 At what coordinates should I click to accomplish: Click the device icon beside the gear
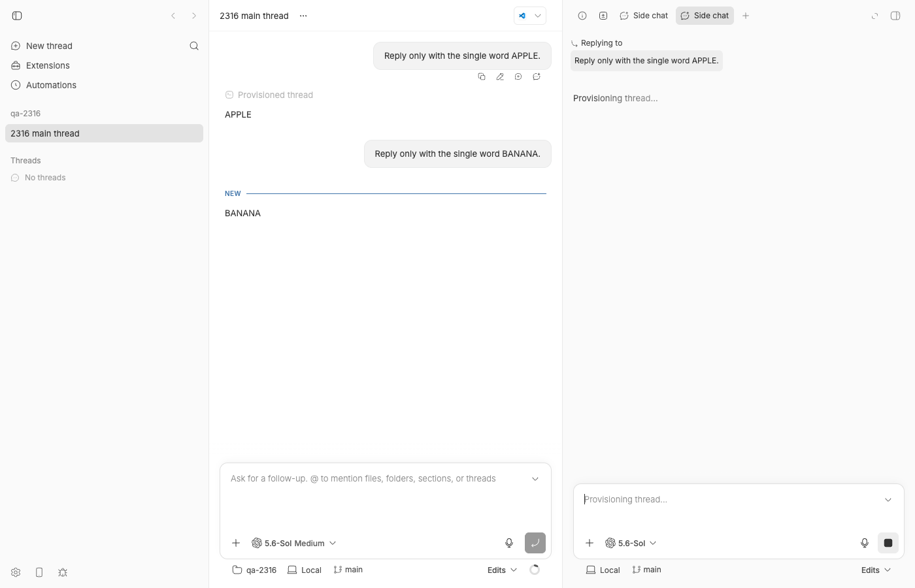(39, 572)
